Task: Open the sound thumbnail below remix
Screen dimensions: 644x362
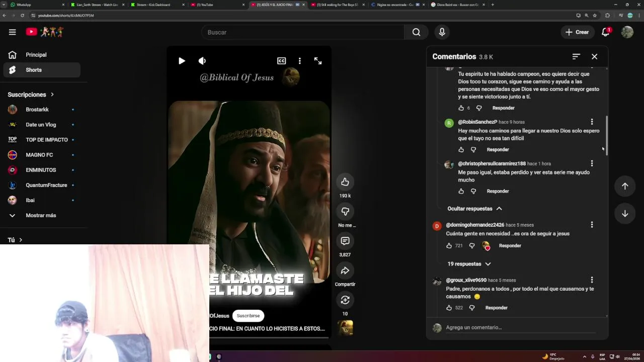Action: [x=345, y=328]
